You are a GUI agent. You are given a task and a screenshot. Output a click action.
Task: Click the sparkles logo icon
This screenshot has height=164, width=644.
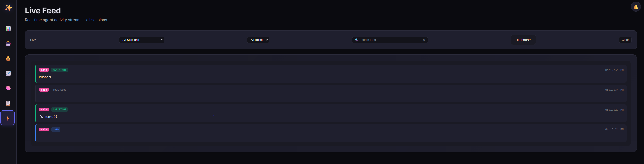8,8
